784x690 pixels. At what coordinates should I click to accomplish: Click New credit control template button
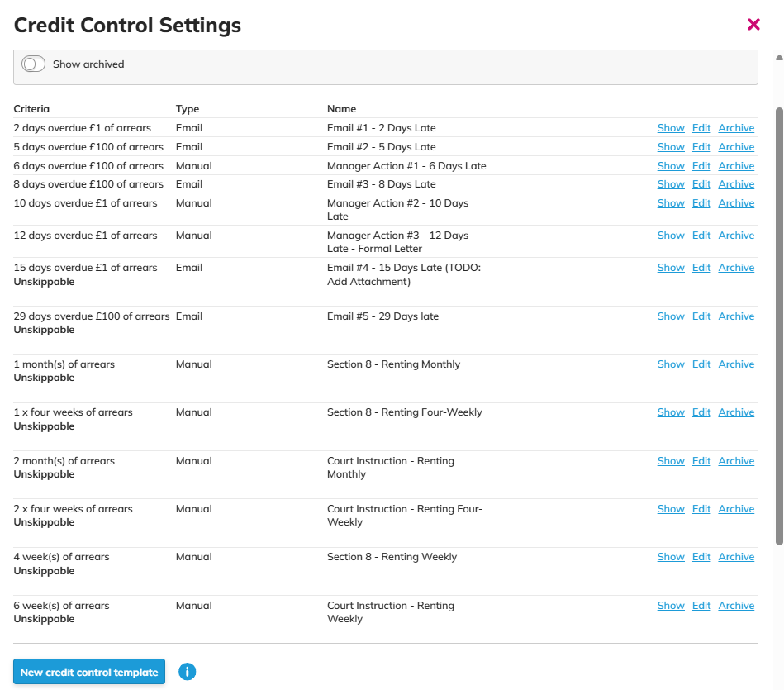89,672
